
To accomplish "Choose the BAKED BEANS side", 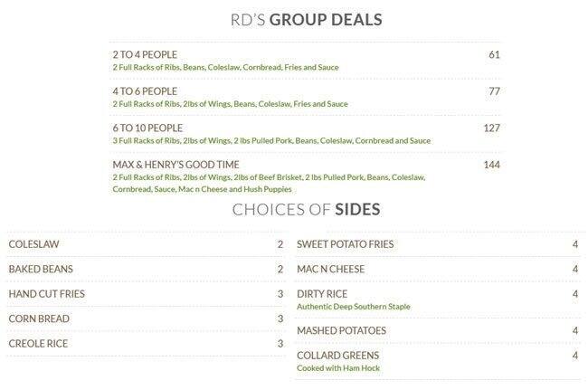I will point(41,269).
